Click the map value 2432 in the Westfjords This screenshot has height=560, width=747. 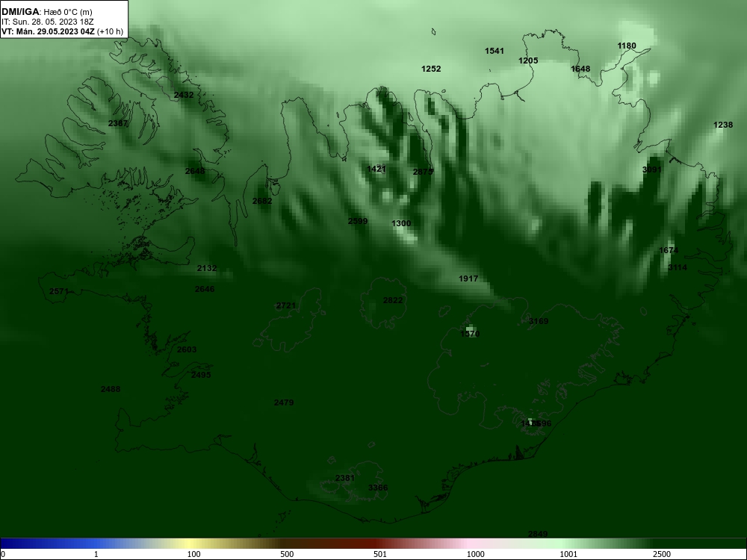pos(184,95)
